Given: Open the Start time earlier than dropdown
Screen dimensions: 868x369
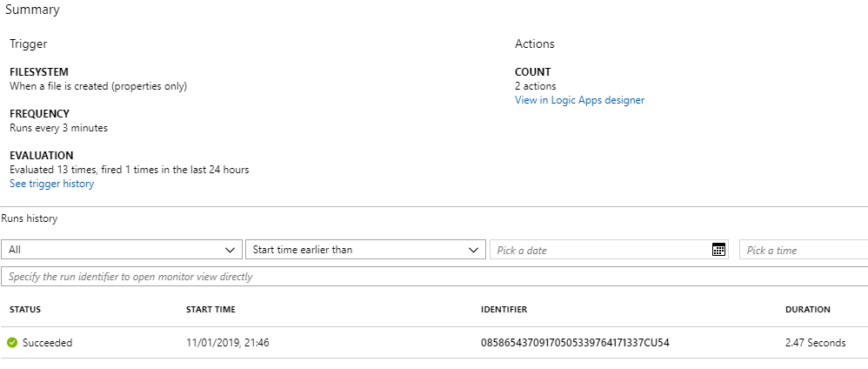Looking at the screenshot, I should point(365,249).
